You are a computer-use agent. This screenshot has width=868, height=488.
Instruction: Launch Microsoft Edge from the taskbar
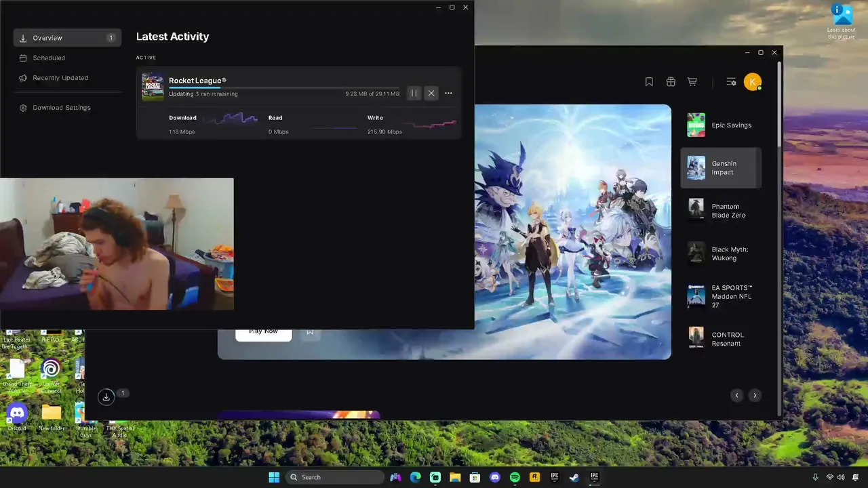point(415,477)
